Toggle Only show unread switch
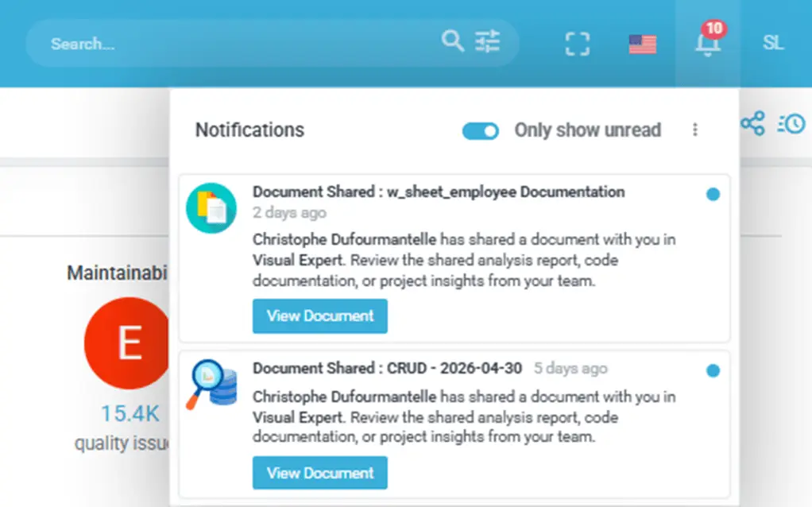The height and width of the screenshot is (507, 812). (481, 131)
